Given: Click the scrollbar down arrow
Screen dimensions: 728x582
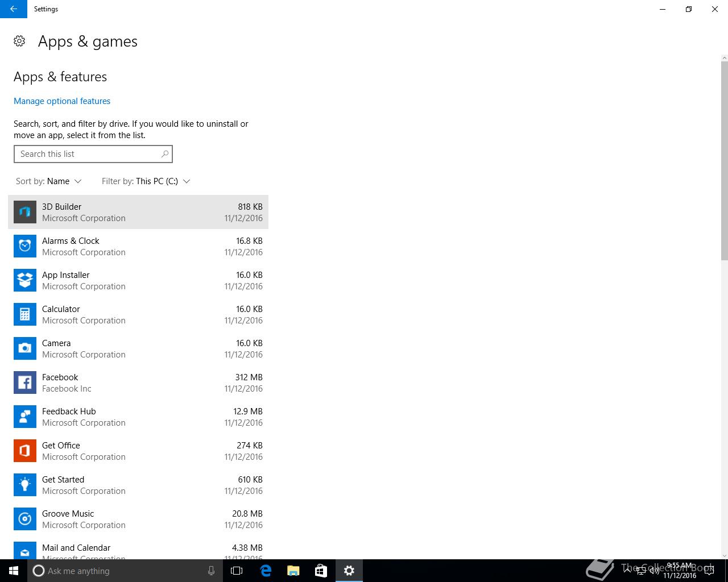Looking at the screenshot, I should (x=724, y=555).
